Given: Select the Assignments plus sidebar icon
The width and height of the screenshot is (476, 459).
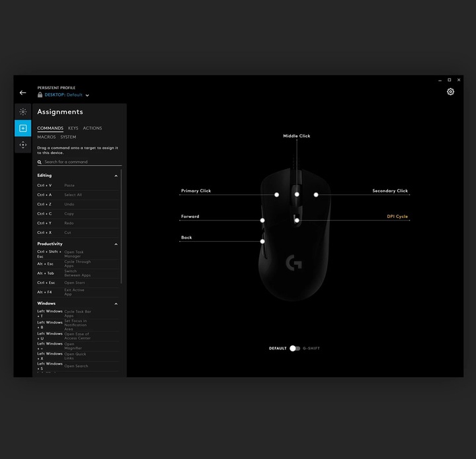Looking at the screenshot, I should coord(22,128).
